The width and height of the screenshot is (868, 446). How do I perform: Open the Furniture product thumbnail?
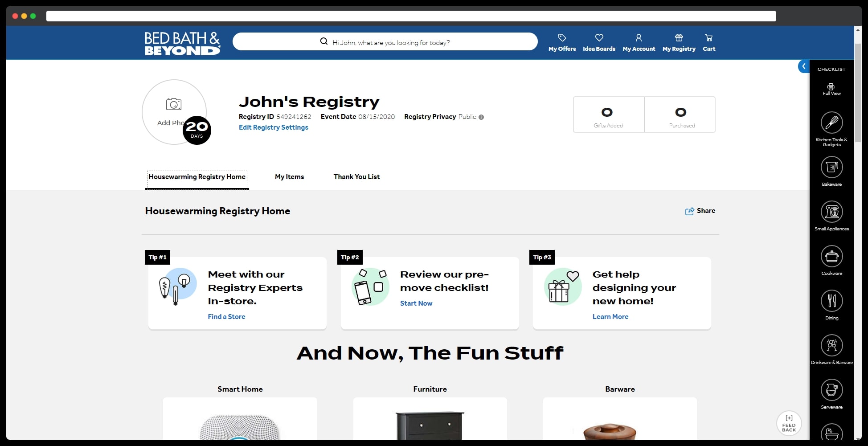[430, 419]
